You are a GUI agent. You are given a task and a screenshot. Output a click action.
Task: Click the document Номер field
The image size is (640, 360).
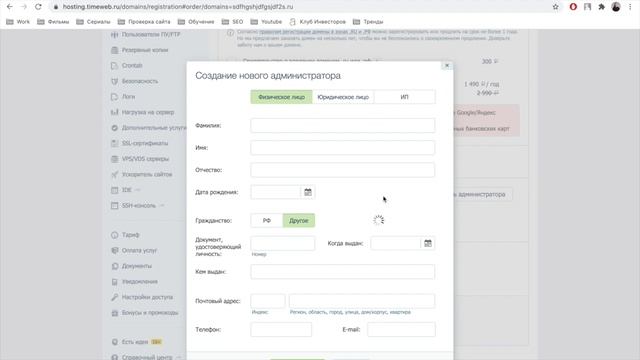point(283,243)
